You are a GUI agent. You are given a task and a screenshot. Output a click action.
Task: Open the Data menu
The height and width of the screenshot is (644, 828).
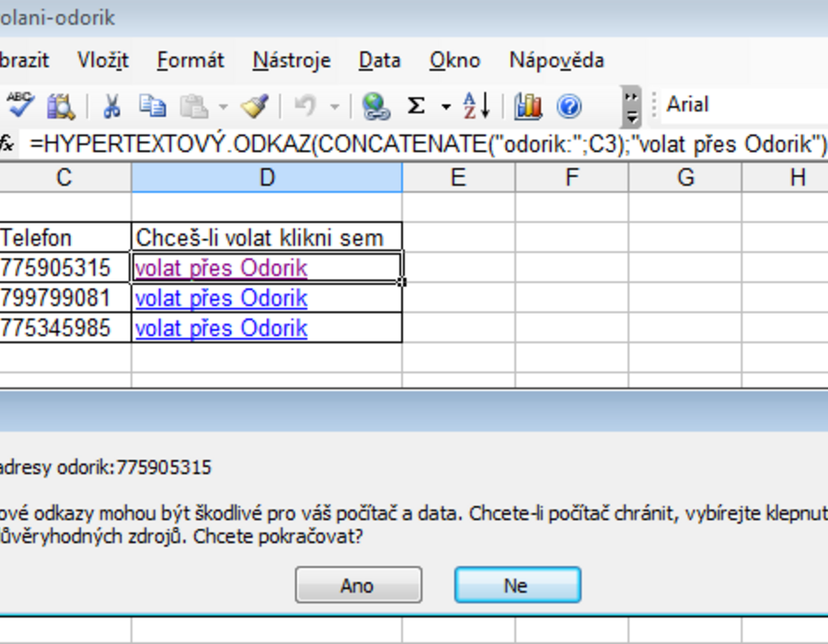click(380, 60)
